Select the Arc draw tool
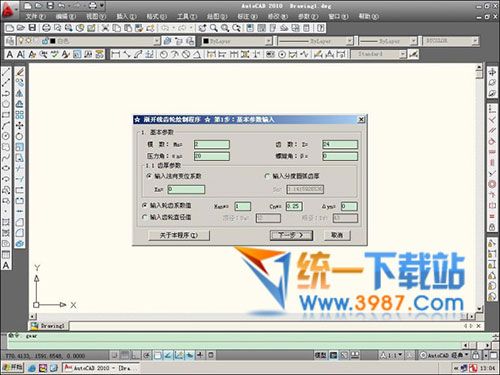 coord(6,125)
